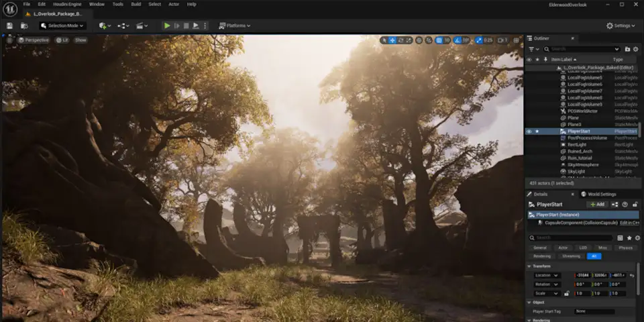Save the current level with disk icon

point(9,25)
